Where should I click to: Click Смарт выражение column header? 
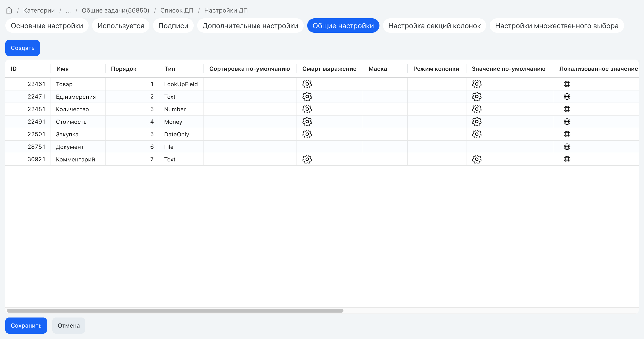(x=330, y=69)
